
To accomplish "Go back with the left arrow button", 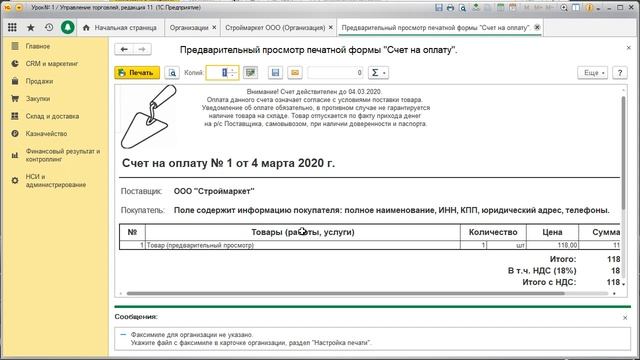I will click(x=124, y=49).
